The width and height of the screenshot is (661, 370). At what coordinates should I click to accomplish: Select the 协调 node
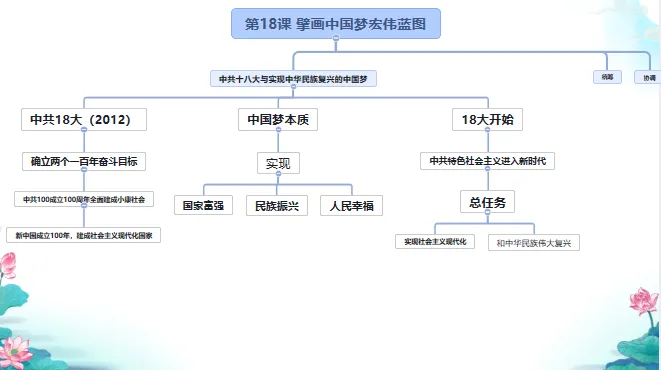coord(648,78)
